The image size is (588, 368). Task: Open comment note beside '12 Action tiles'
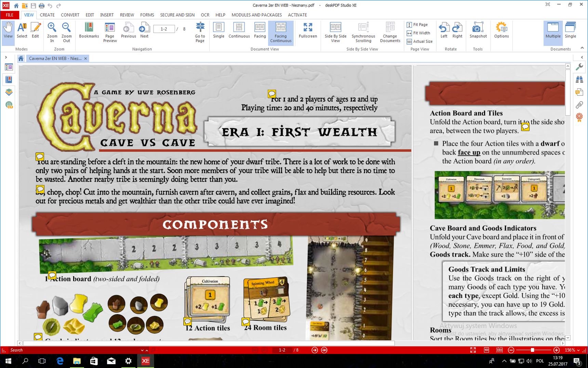point(188,321)
